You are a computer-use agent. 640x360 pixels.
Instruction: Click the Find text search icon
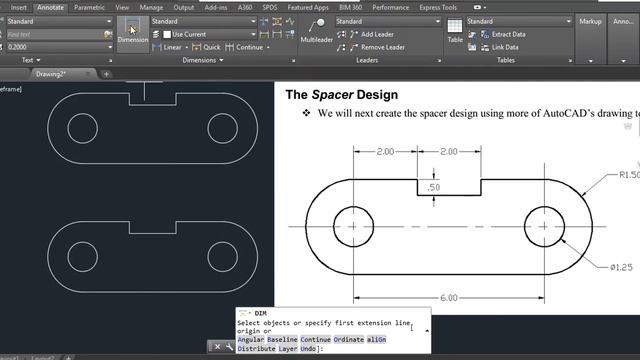[x=108, y=35]
